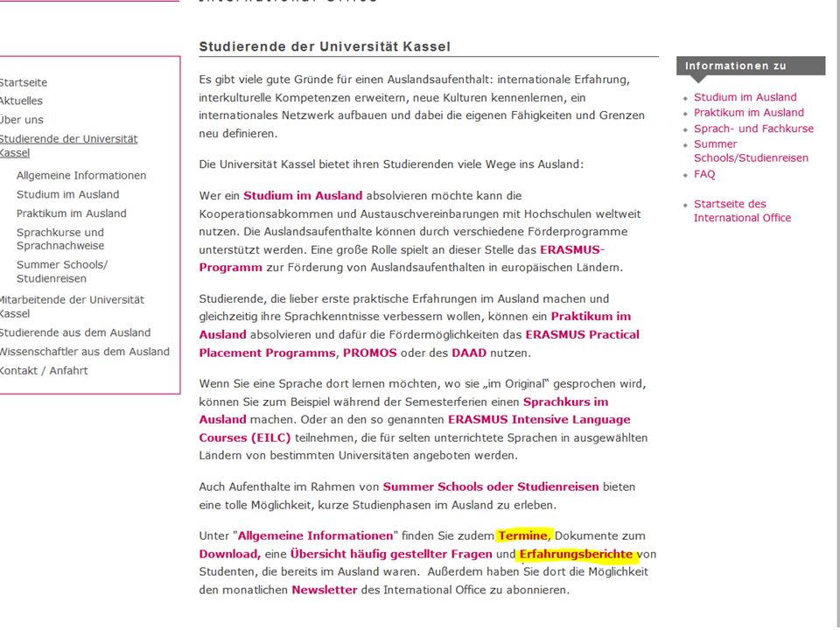Choose Studium im Ausland in left submenu

[x=68, y=194]
